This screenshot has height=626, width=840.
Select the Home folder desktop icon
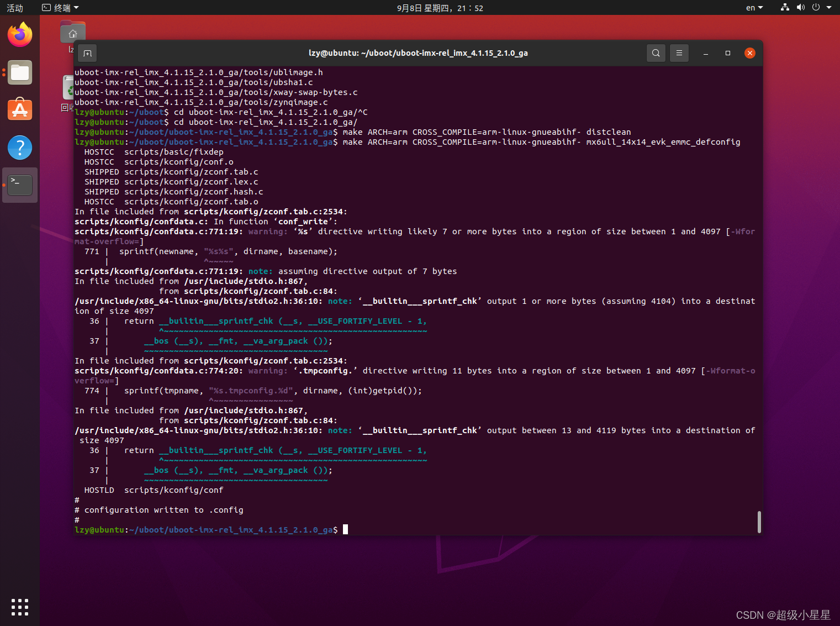click(x=73, y=33)
